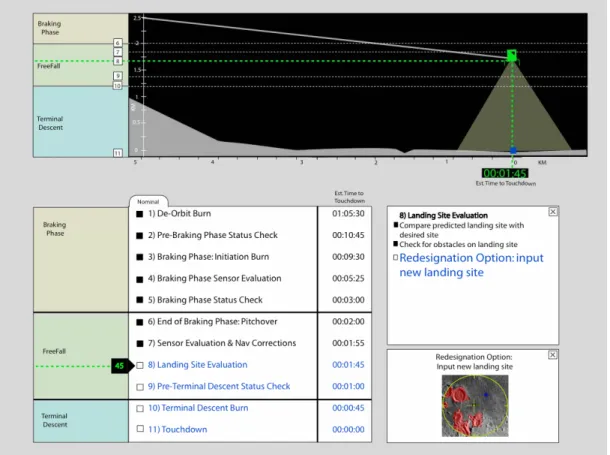Select the FreeFall section in task list
The width and height of the screenshot is (610, 455).
click(x=81, y=356)
